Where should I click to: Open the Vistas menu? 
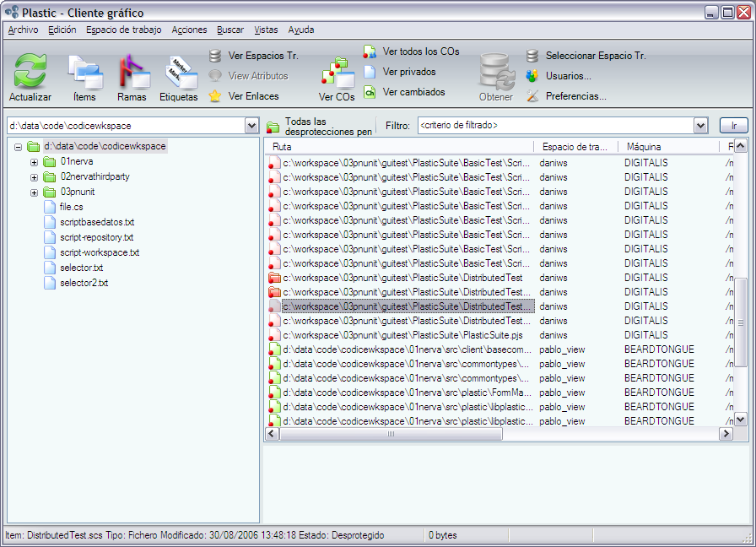click(x=266, y=30)
